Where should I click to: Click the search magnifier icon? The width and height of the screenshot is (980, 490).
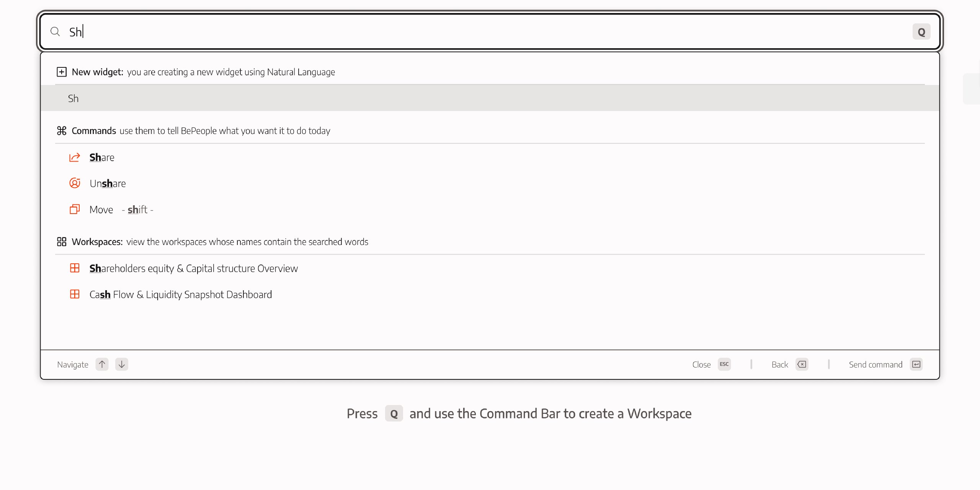coord(55,31)
